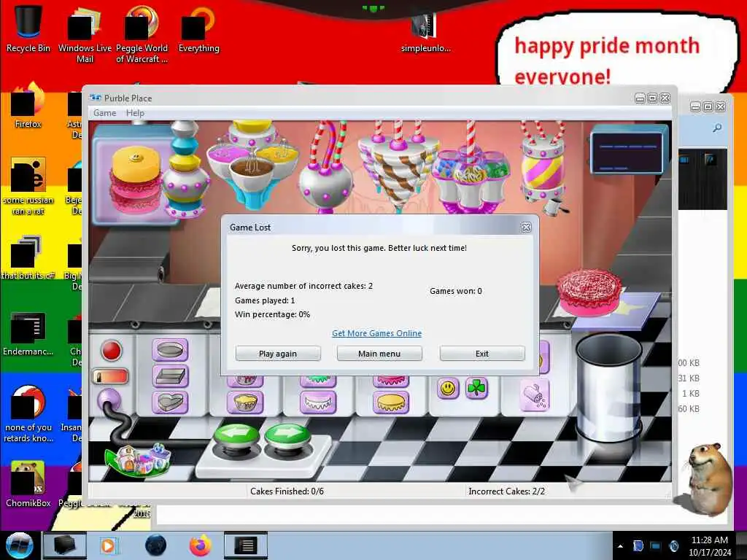Viewport: 747px width, 560px height.
Task: Open Firefox desktop shortcut
Action: click(x=28, y=106)
